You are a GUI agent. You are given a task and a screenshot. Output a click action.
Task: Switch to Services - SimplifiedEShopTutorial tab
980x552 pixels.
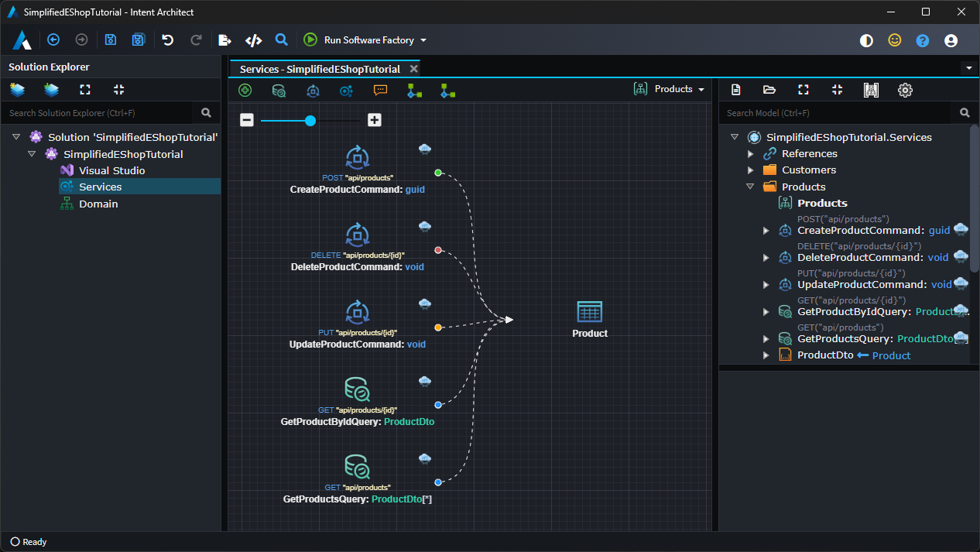[x=320, y=69]
